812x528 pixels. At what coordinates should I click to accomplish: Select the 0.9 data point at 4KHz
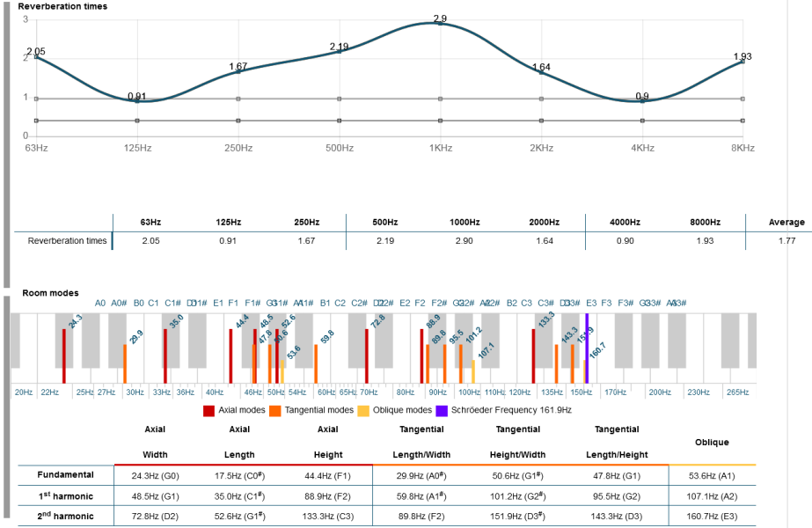click(x=642, y=101)
